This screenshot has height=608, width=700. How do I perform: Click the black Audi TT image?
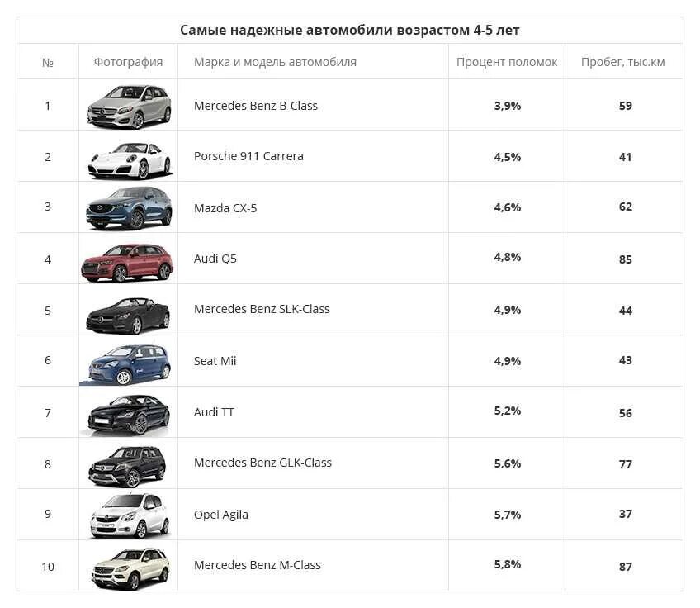click(x=128, y=415)
